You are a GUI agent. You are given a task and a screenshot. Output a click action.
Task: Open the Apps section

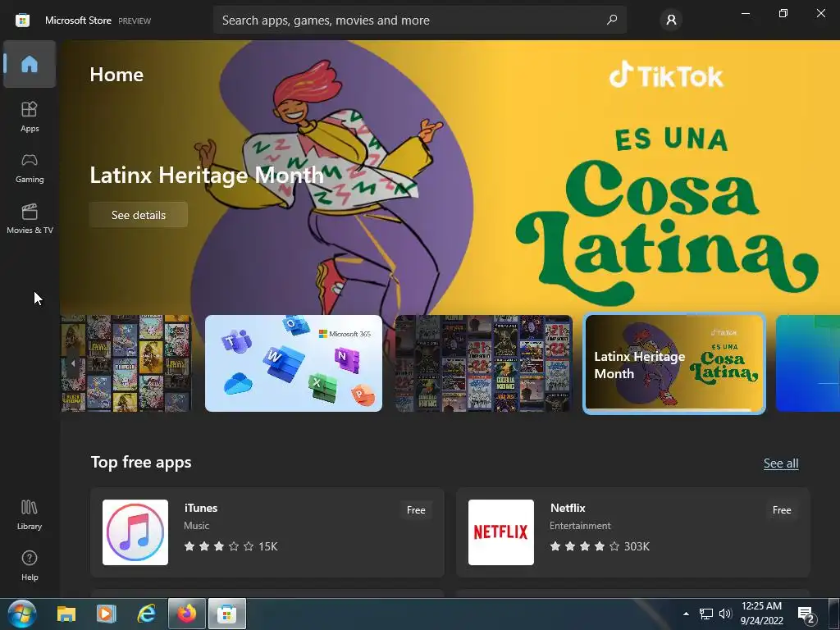coord(30,116)
